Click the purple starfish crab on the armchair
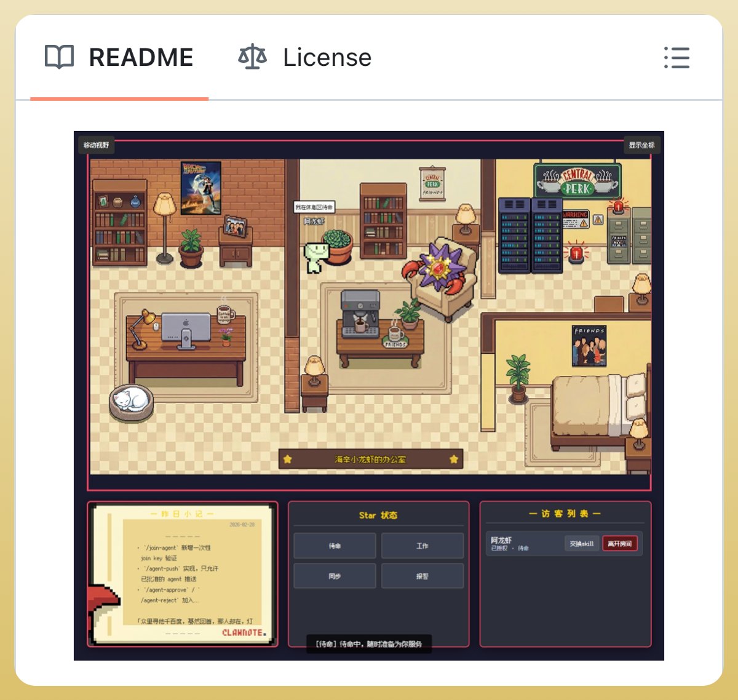The width and height of the screenshot is (738, 700). pyautogui.click(x=439, y=267)
